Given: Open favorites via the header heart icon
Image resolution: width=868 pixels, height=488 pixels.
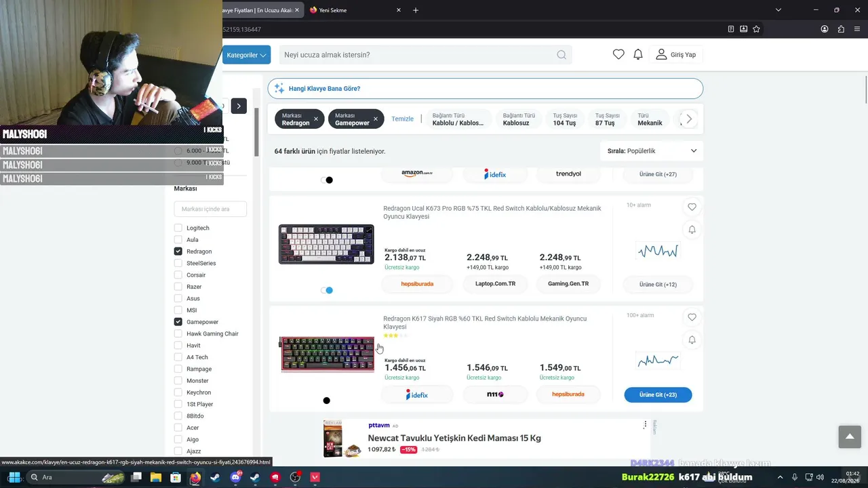Looking at the screenshot, I should click(618, 54).
